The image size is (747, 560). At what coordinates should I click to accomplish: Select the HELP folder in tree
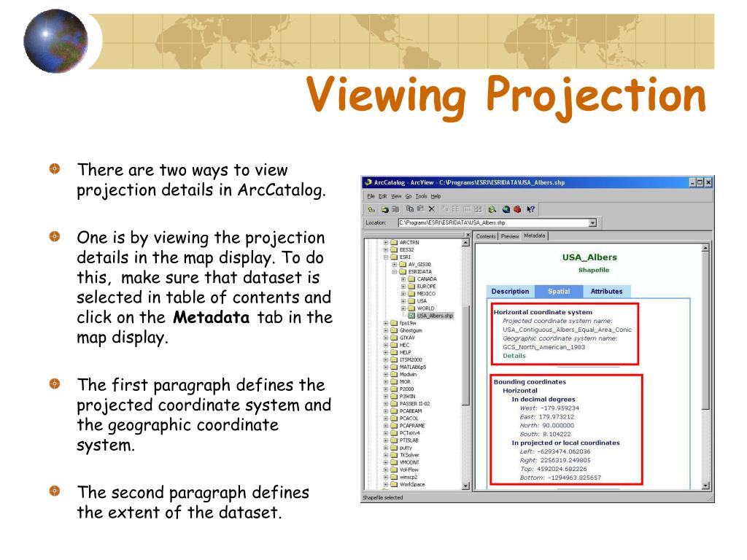click(x=405, y=352)
